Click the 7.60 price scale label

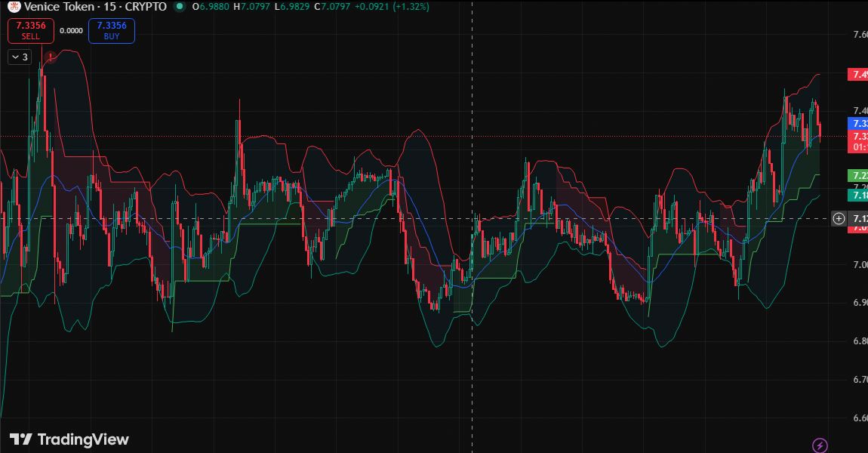pos(860,34)
